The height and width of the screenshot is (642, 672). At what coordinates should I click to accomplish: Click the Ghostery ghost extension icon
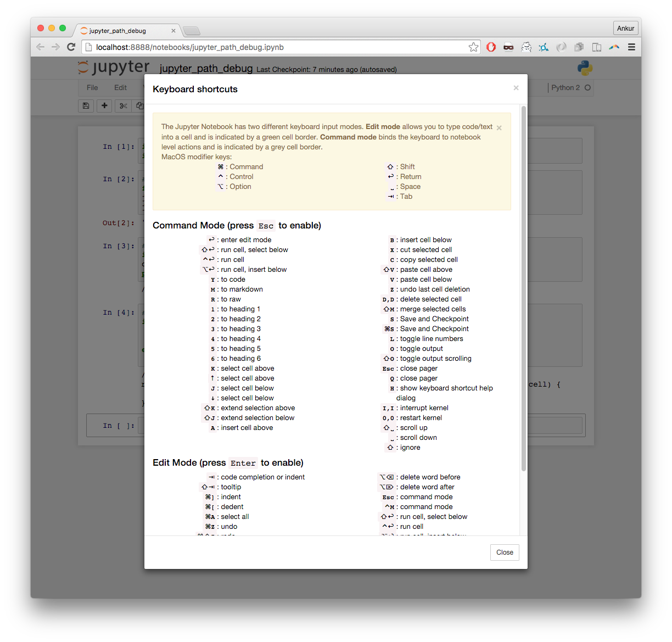[527, 47]
